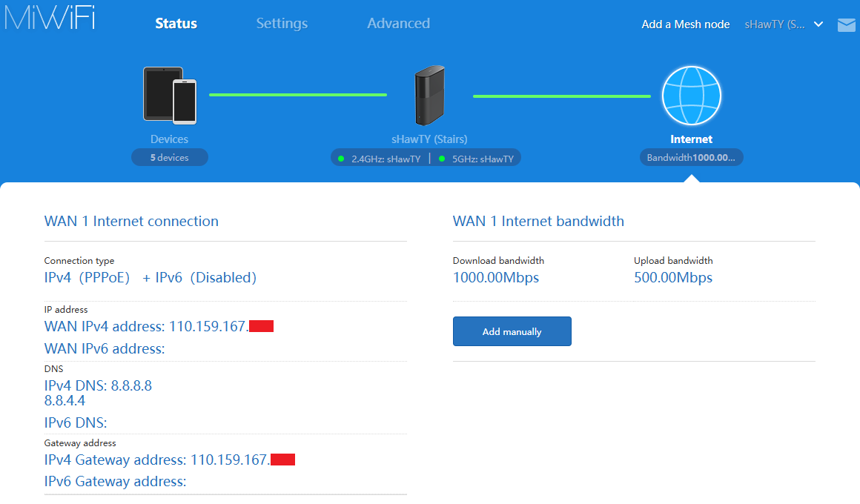860x504 pixels.
Task: Click the sHawTY (Stairs) router label
Action: (x=429, y=139)
